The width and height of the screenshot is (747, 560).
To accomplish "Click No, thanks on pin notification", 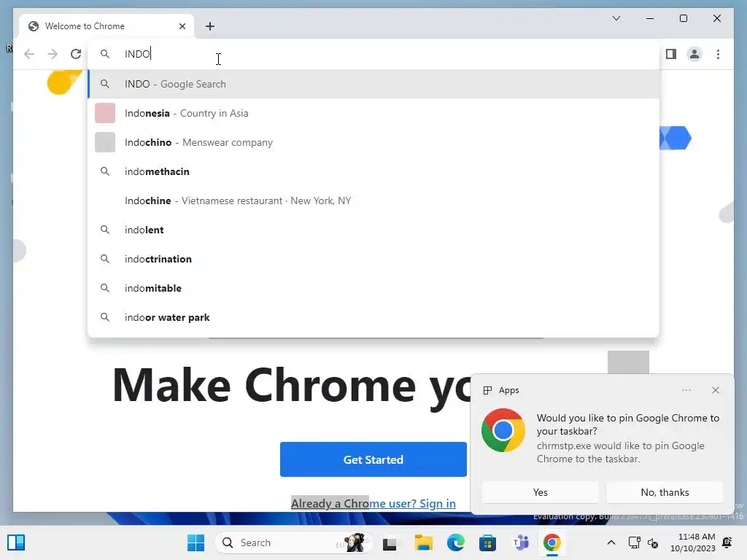I will [x=665, y=492].
